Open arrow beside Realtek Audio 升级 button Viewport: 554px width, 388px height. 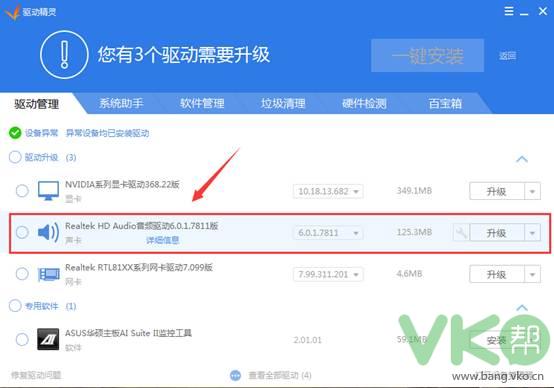[532, 233]
